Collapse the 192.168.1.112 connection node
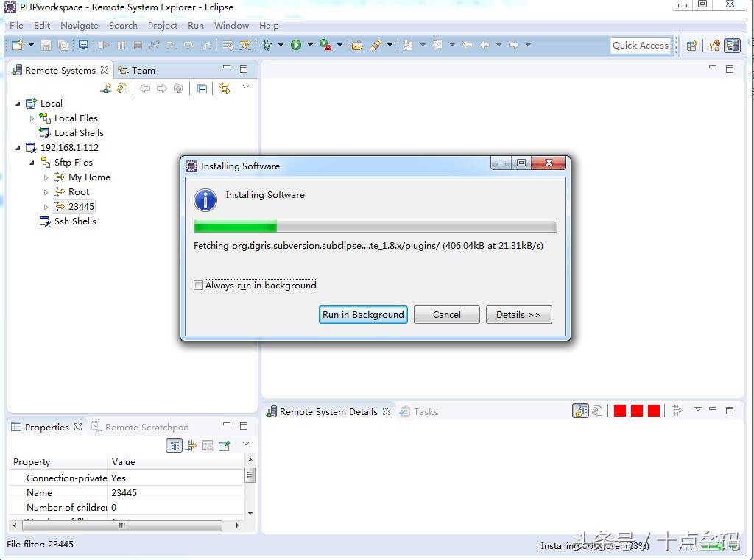 pos(18,148)
